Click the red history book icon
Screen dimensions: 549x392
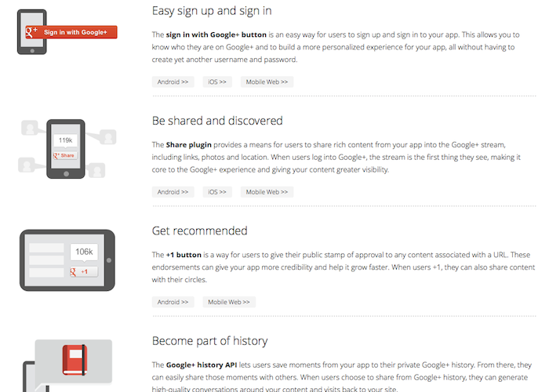(x=75, y=360)
